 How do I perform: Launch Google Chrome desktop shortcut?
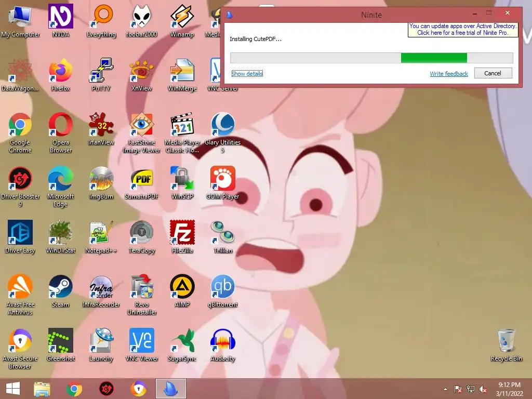(x=20, y=132)
